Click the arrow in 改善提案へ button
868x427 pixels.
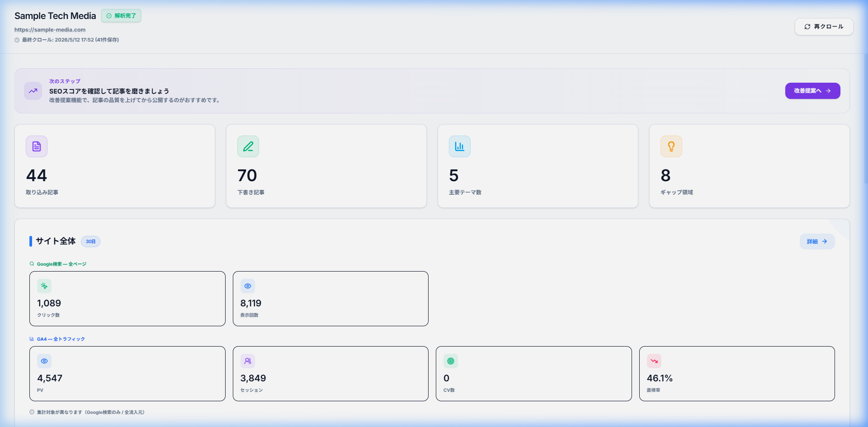point(828,91)
